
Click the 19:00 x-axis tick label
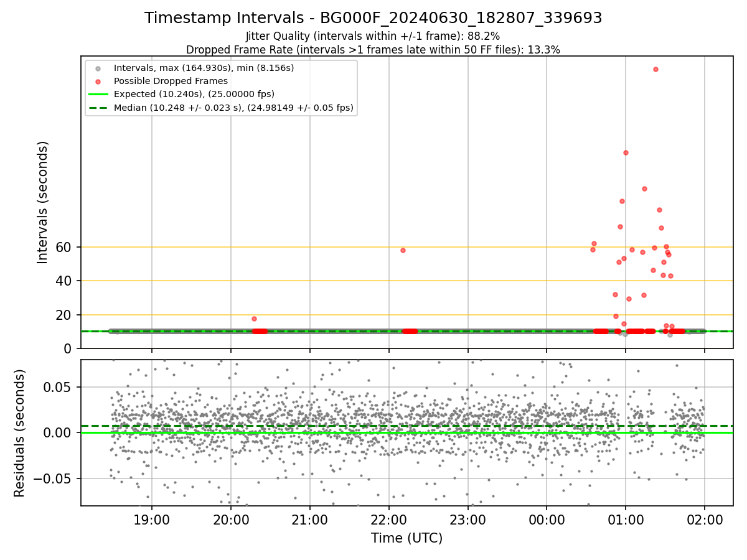(x=152, y=520)
